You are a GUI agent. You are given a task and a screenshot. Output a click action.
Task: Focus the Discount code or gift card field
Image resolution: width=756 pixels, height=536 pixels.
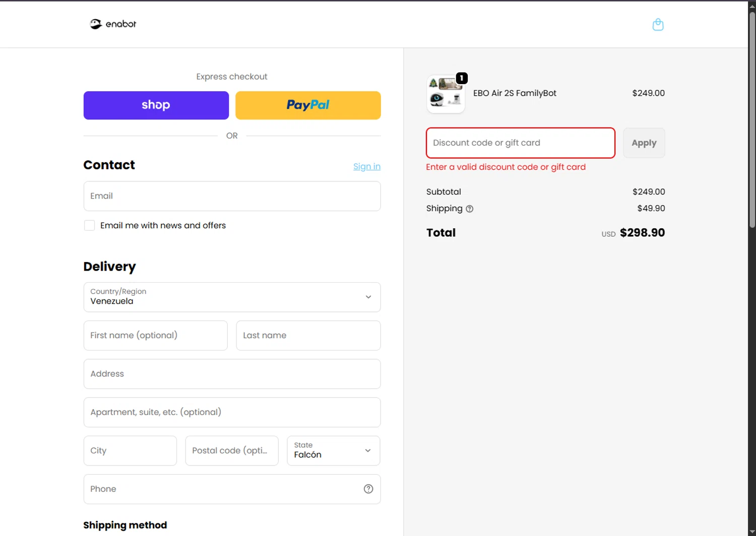click(521, 143)
